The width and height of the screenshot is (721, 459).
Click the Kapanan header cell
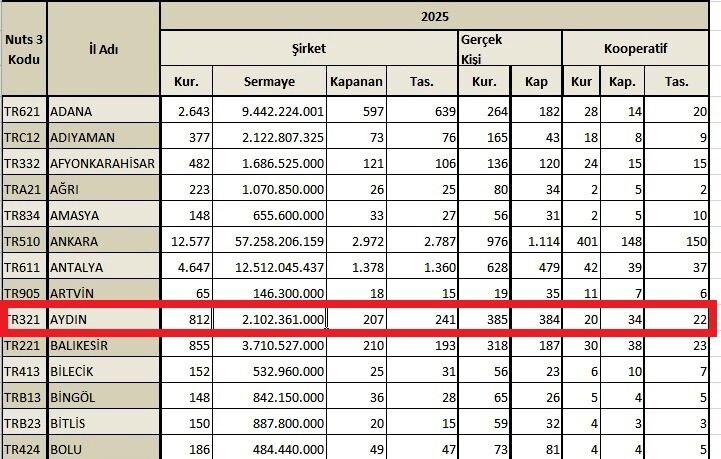point(356,81)
